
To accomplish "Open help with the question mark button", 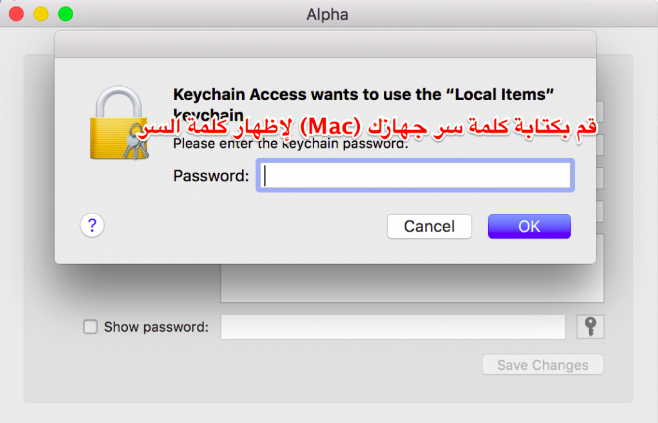I will pos(92,225).
